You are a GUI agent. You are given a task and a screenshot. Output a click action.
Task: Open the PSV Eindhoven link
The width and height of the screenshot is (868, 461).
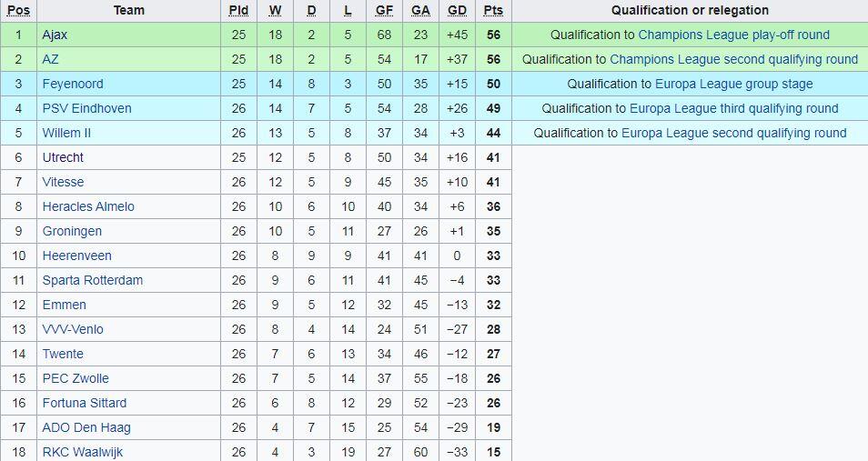coord(87,108)
